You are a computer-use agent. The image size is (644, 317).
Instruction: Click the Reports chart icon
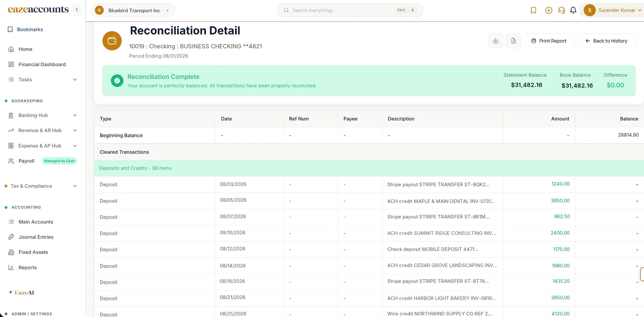(x=11, y=267)
